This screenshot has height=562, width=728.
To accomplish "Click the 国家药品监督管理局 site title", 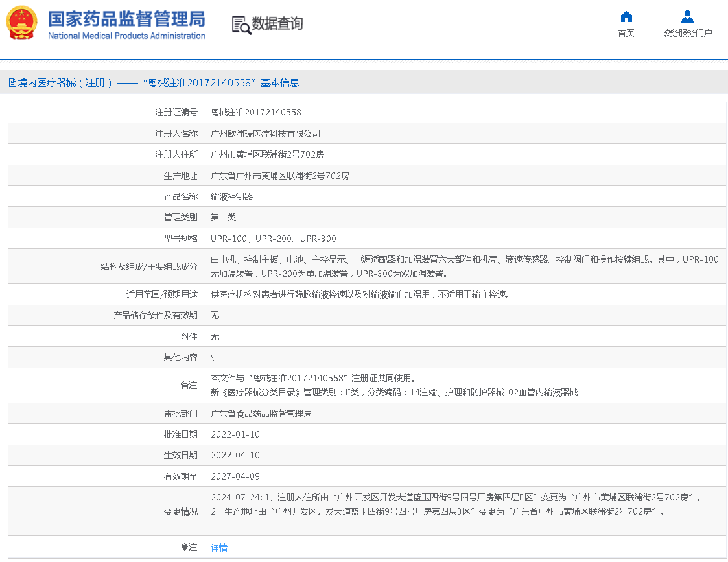I will [126, 18].
